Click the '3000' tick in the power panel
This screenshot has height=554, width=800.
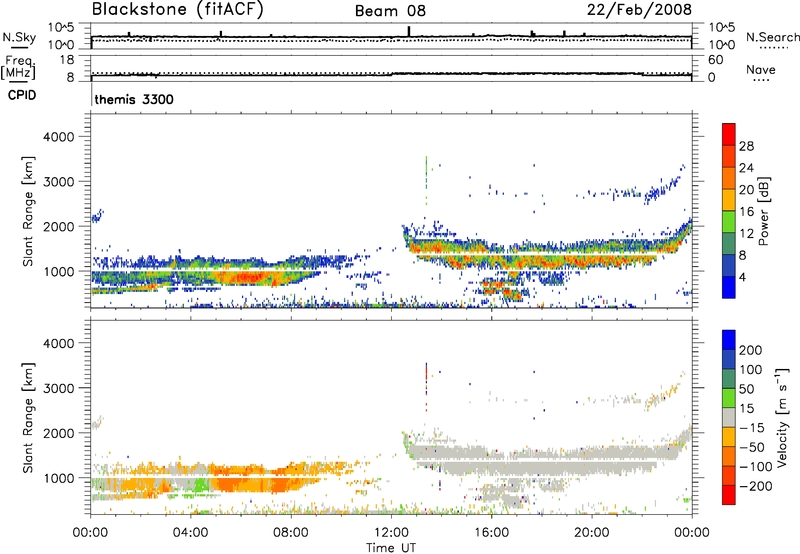pyautogui.click(x=58, y=182)
